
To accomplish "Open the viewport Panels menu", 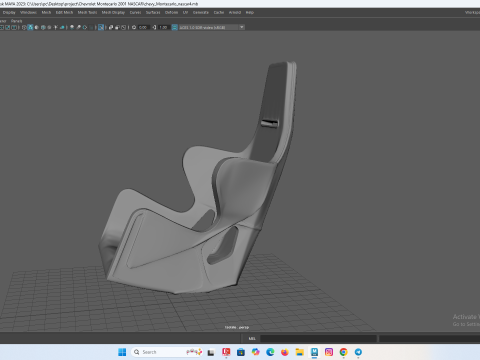I will click(16, 21).
